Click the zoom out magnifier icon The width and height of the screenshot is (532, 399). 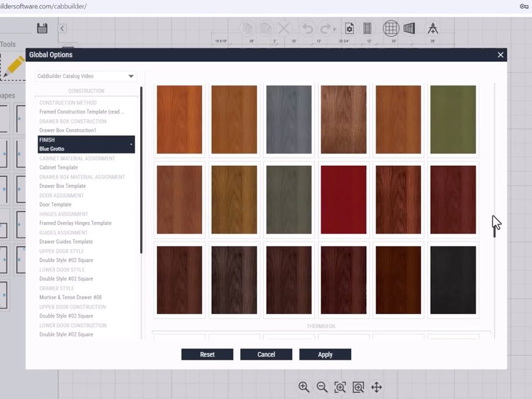pos(322,387)
